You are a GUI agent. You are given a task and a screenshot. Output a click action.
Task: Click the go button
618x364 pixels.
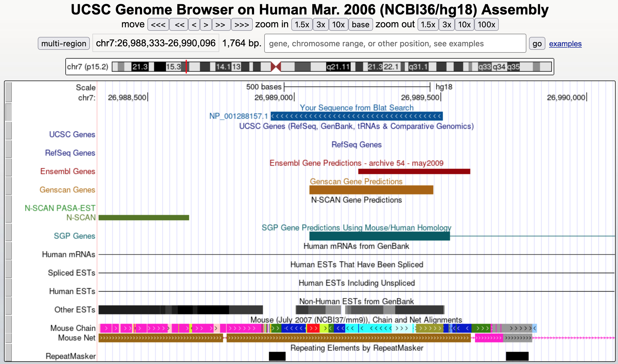537,43
